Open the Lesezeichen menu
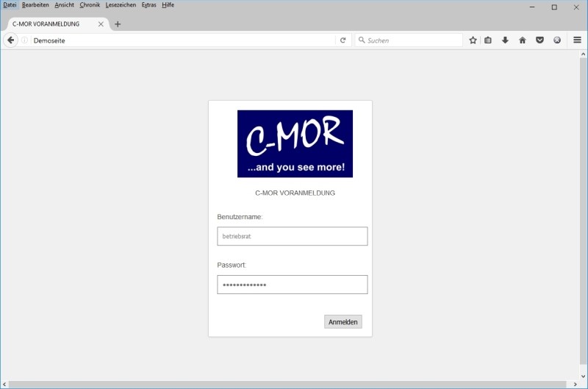The width and height of the screenshot is (588, 389). [x=121, y=5]
